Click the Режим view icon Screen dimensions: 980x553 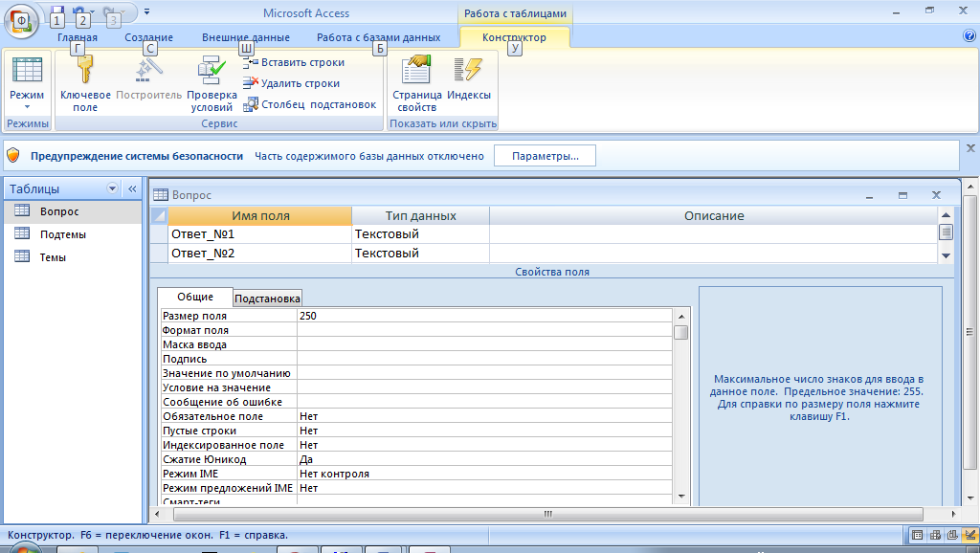point(27,71)
